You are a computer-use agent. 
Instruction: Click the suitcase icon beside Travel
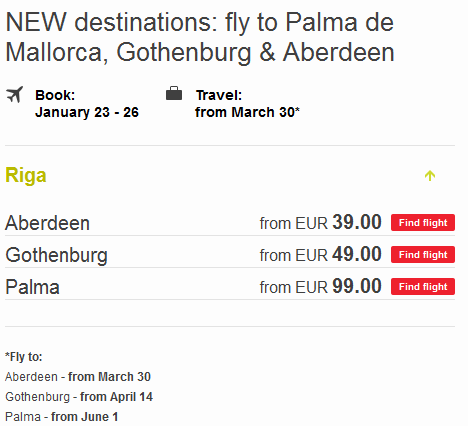pos(174,93)
